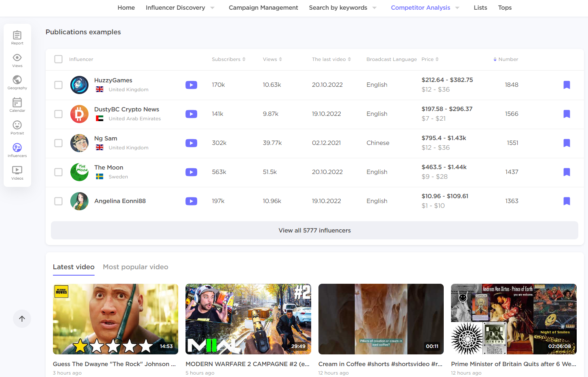Viewport: 588px width, 377px height.
Task: Open Prime Minister of Britain thumbnail
Action: tap(514, 319)
